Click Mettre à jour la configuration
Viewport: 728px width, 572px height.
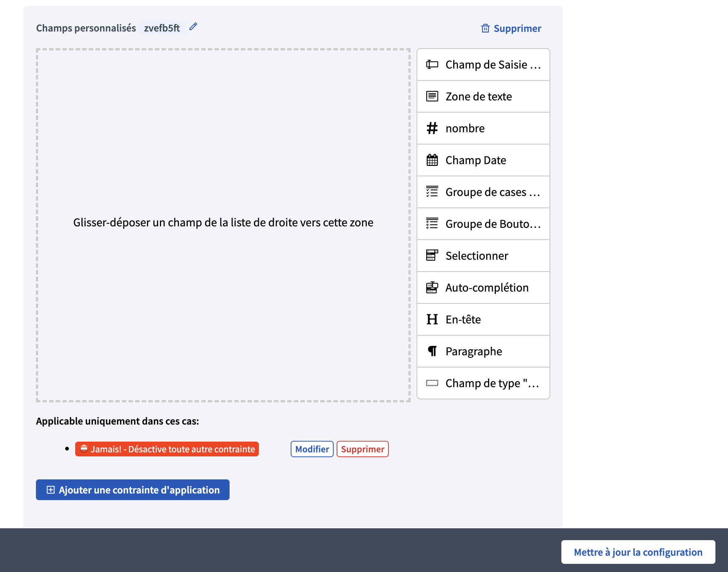click(x=638, y=552)
